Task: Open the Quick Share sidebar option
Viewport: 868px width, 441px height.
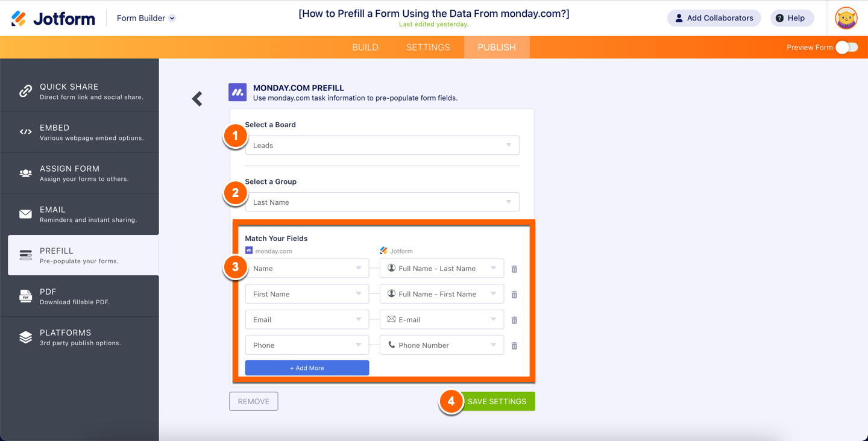Action: click(80, 91)
